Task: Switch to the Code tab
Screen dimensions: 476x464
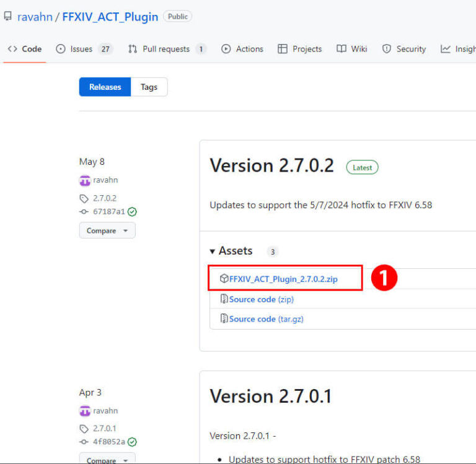Action: tap(25, 49)
